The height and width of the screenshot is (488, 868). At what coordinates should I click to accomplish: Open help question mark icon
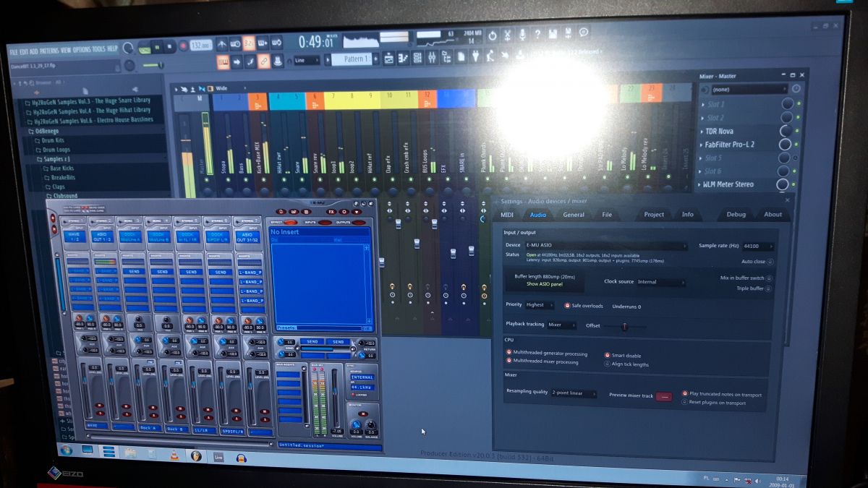point(537,35)
